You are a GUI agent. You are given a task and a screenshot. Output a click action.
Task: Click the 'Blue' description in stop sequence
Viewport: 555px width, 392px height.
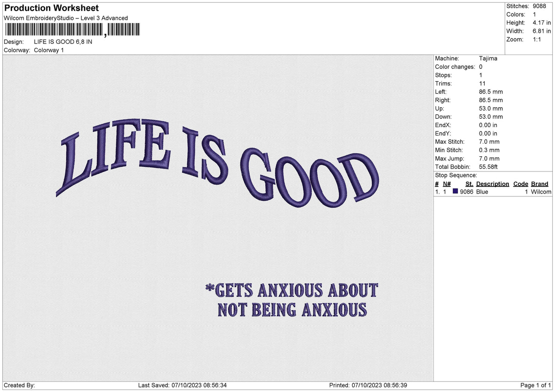pos(482,191)
